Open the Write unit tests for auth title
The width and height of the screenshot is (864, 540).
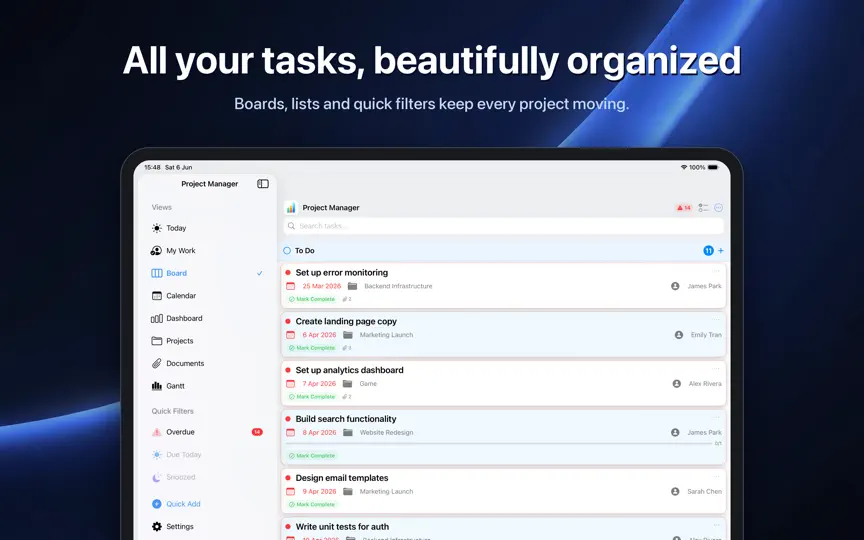tap(342, 527)
